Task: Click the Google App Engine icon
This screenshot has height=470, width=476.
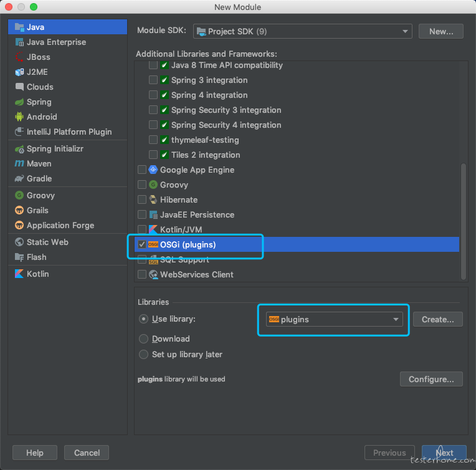Action: tap(153, 170)
